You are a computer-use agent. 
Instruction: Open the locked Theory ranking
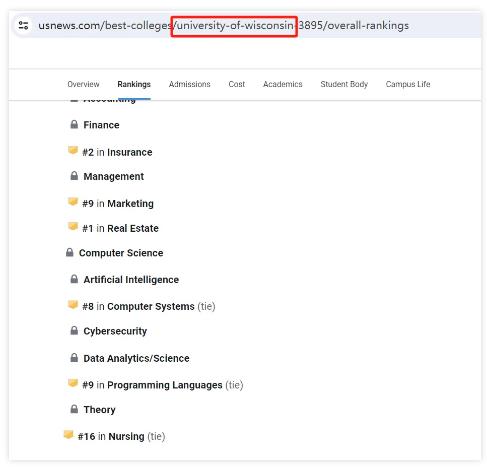(x=99, y=410)
